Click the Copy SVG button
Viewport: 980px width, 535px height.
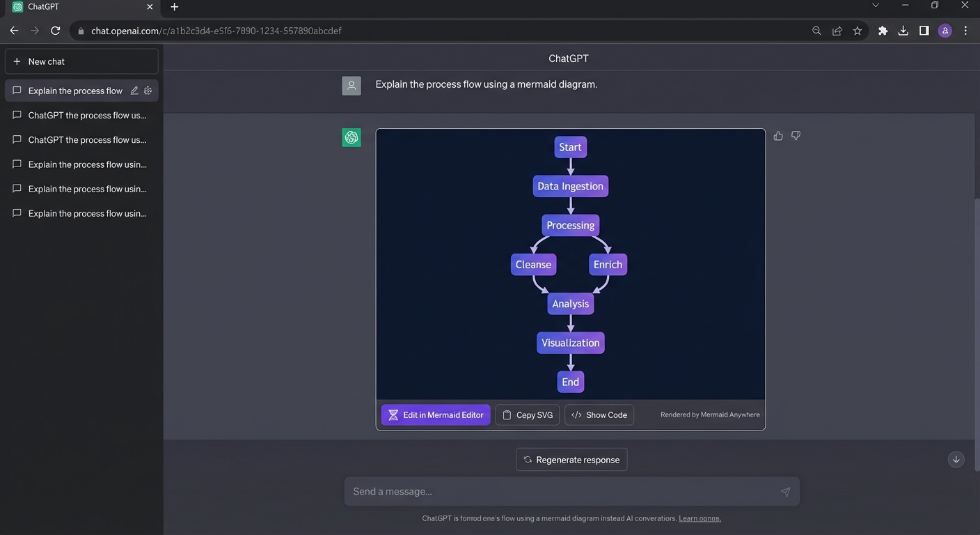528,414
